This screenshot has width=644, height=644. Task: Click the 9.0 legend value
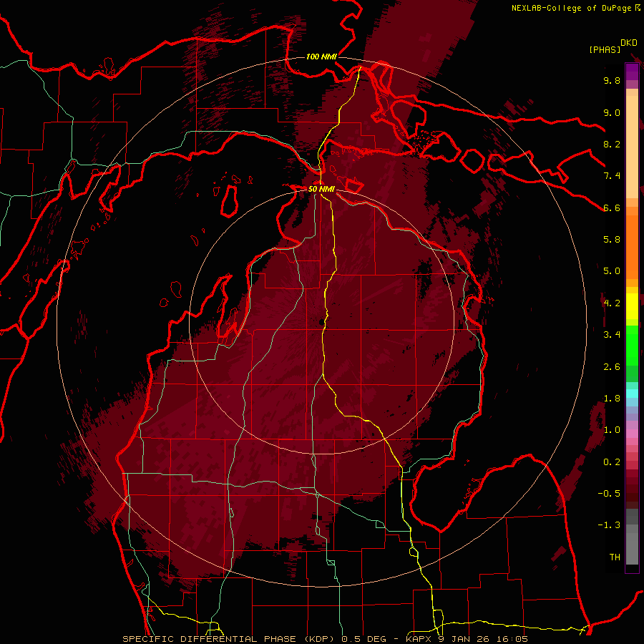[x=612, y=112]
